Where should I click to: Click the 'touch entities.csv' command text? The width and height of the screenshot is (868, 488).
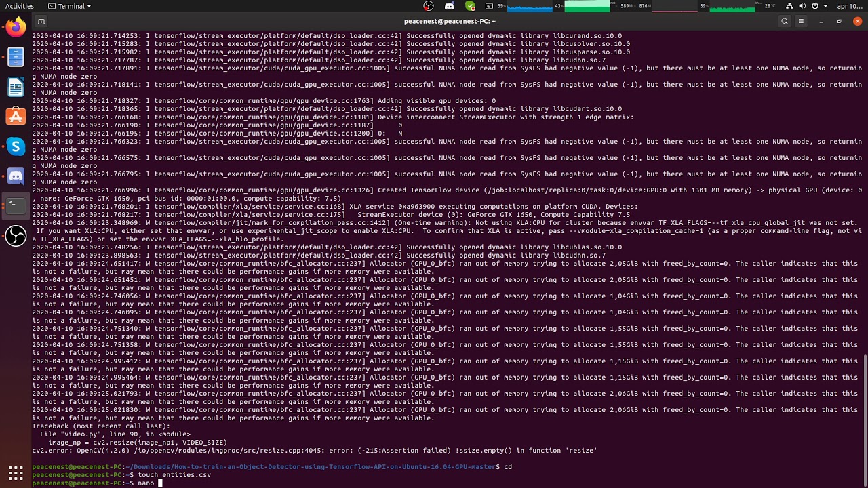[x=174, y=475]
